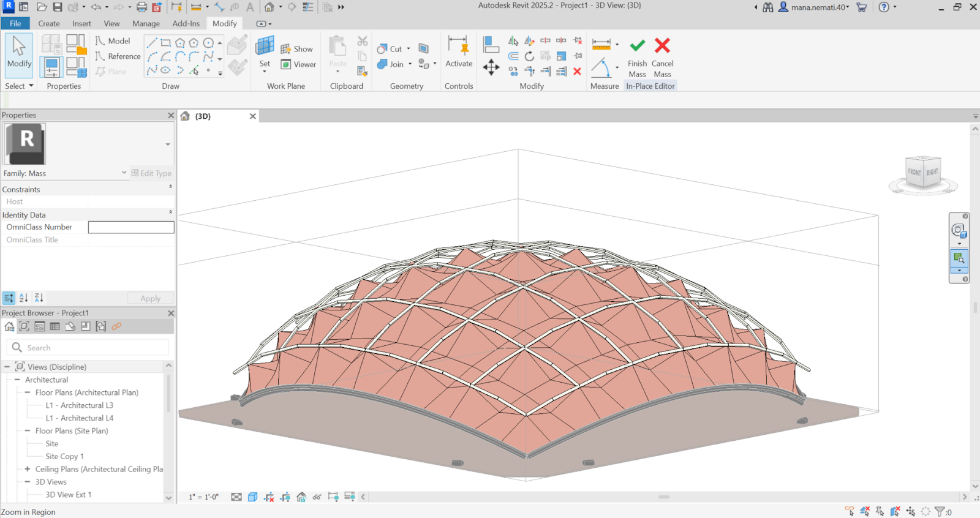This screenshot has height=518, width=980.
Task: Open the Family: Mass type dropdown
Action: click(124, 173)
